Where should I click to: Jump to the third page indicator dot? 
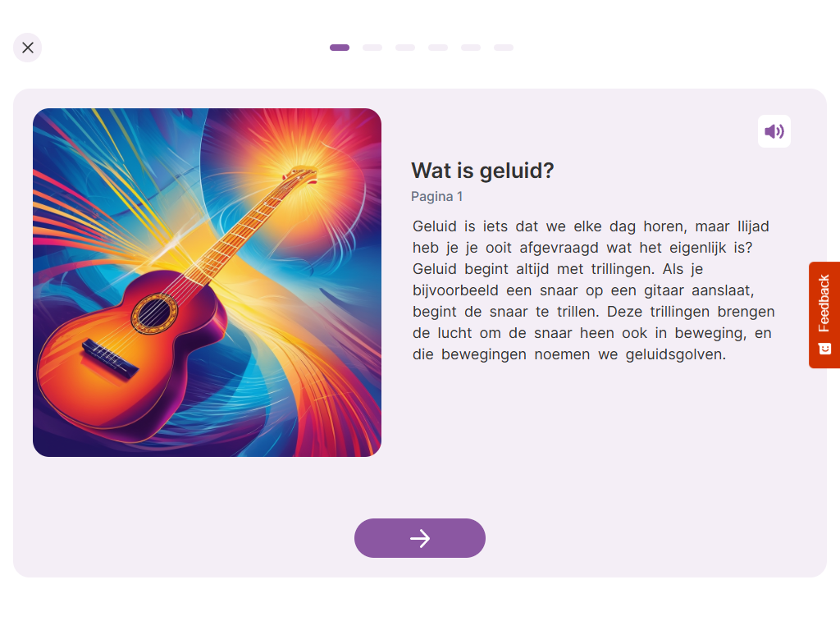coord(405,48)
